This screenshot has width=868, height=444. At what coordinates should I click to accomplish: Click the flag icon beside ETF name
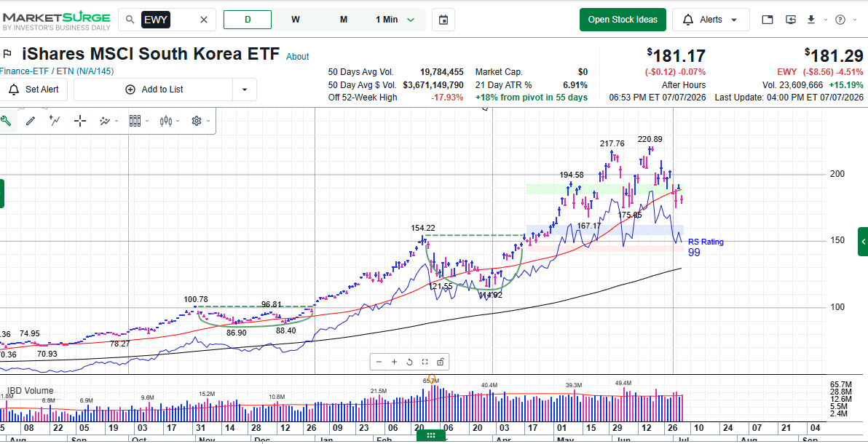[x=8, y=54]
